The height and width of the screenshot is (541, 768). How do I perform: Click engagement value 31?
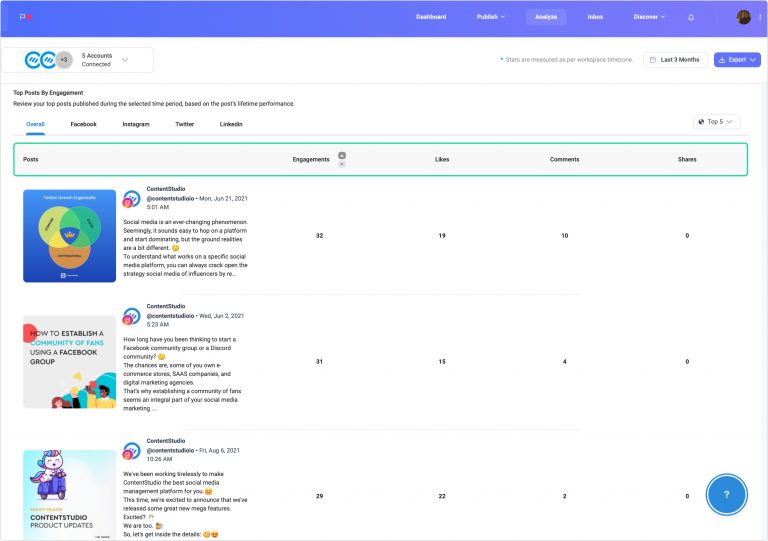pyautogui.click(x=319, y=362)
